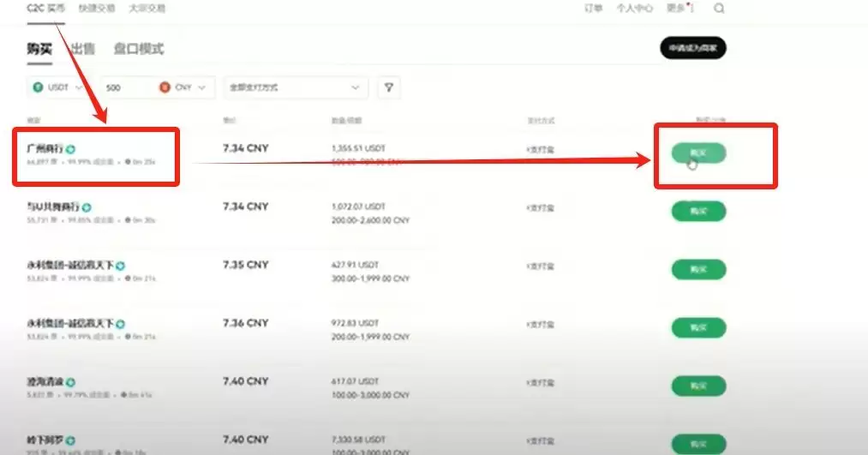
Task: Click 购买 button for 7.35 CNY offer
Action: [x=698, y=269]
